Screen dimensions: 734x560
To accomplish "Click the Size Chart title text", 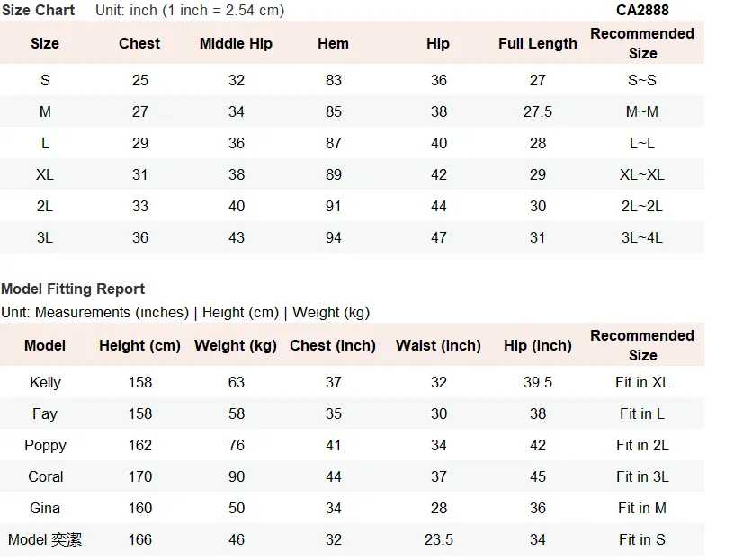I will click(x=38, y=10).
